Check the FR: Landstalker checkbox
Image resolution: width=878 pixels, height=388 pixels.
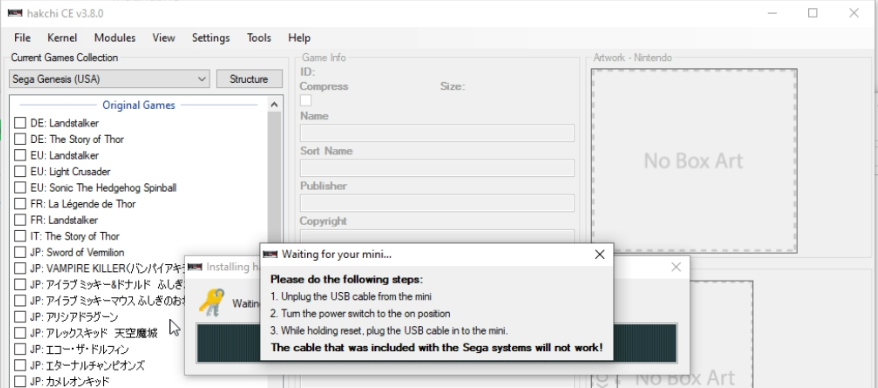click(x=20, y=220)
